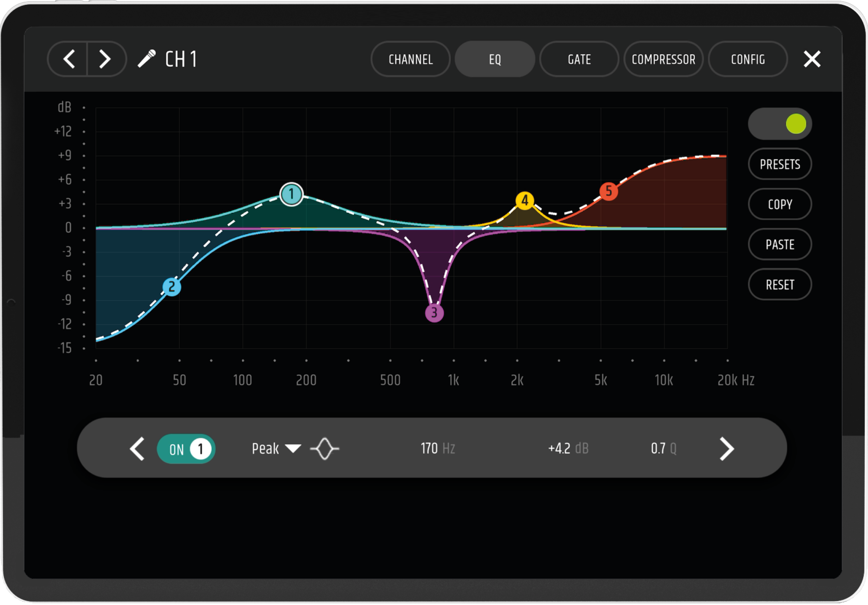Switch to the EQ tab
The height and width of the screenshot is (605, 868).
[x=495, y=59]
